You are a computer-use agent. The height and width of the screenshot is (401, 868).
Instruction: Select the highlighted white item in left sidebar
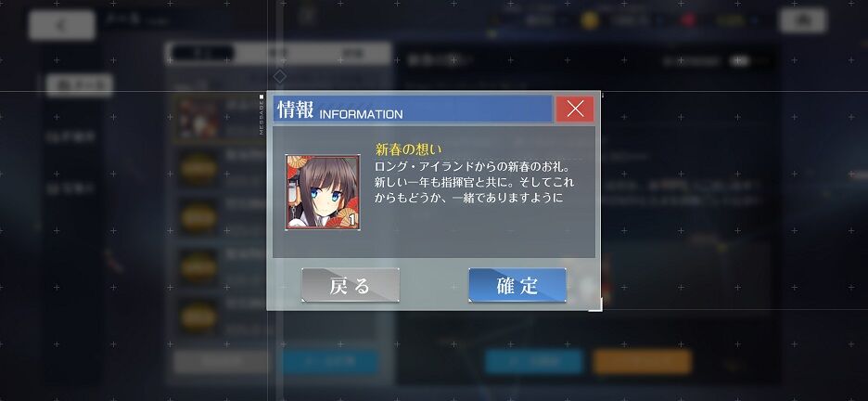(79, 85)
